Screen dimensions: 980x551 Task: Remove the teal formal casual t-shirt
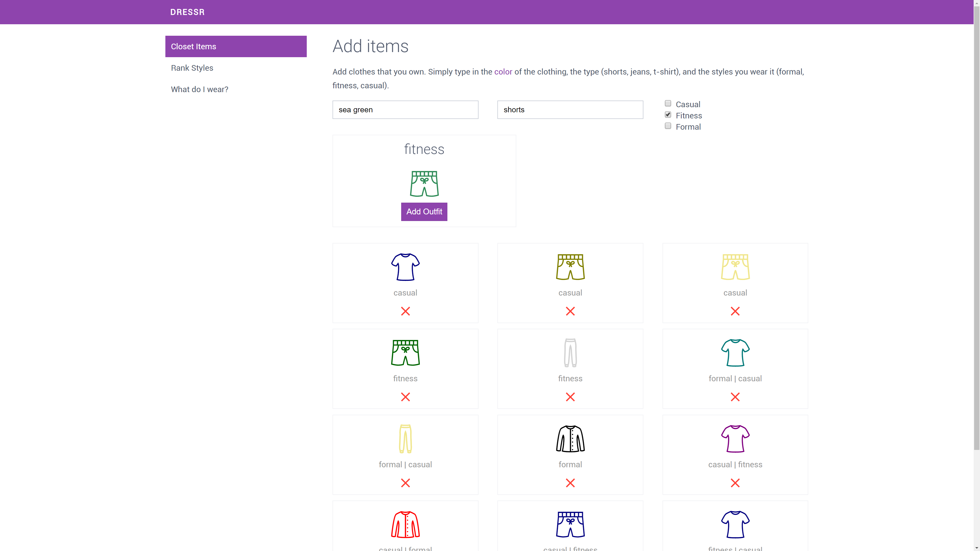[x=735, y=397]
